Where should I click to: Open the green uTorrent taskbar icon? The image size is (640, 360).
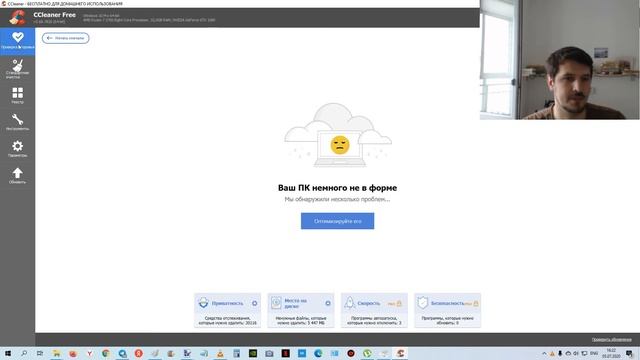[367, 353]
